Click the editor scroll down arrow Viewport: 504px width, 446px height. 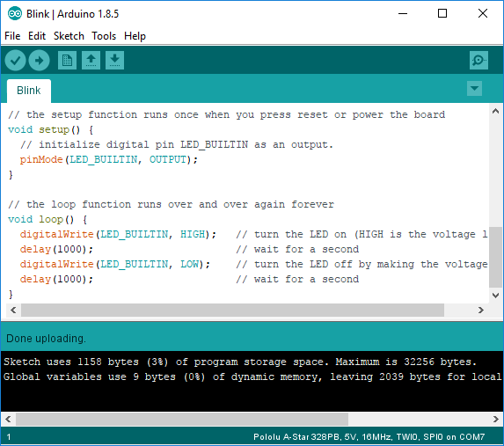point(495,296)
